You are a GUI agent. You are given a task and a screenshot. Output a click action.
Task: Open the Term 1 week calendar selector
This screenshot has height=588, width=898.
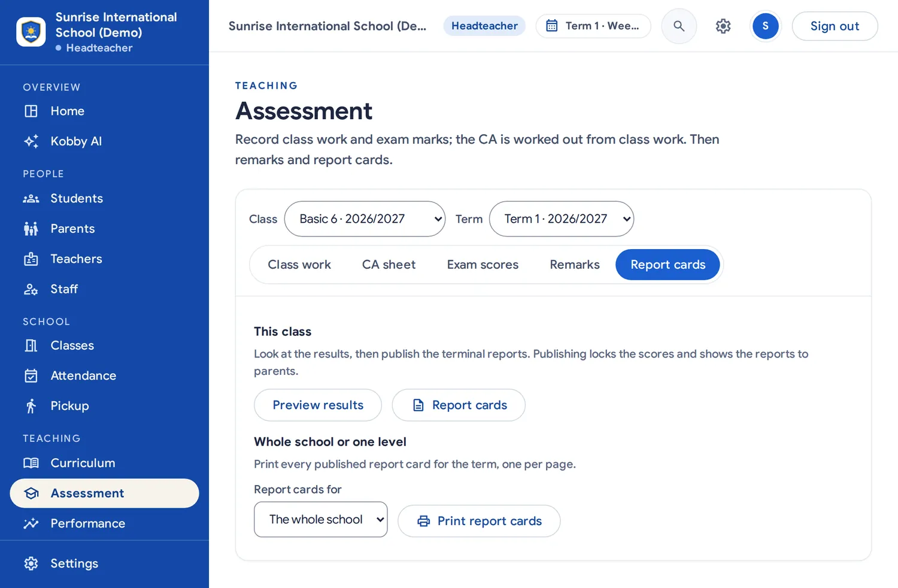593,26
